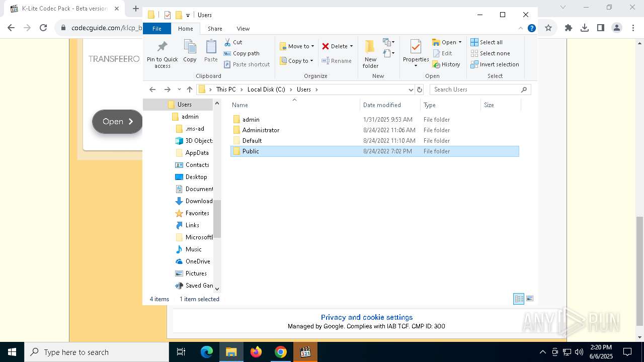
Task: Switch to Details view layout
Action: pyautogui.click(x=519, y=299)
